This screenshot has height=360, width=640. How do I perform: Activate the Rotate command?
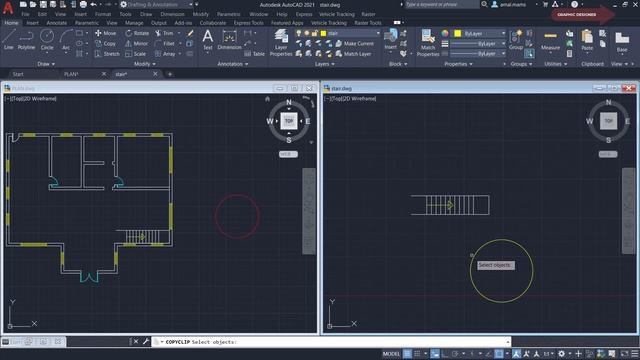(x=137, y=33)
